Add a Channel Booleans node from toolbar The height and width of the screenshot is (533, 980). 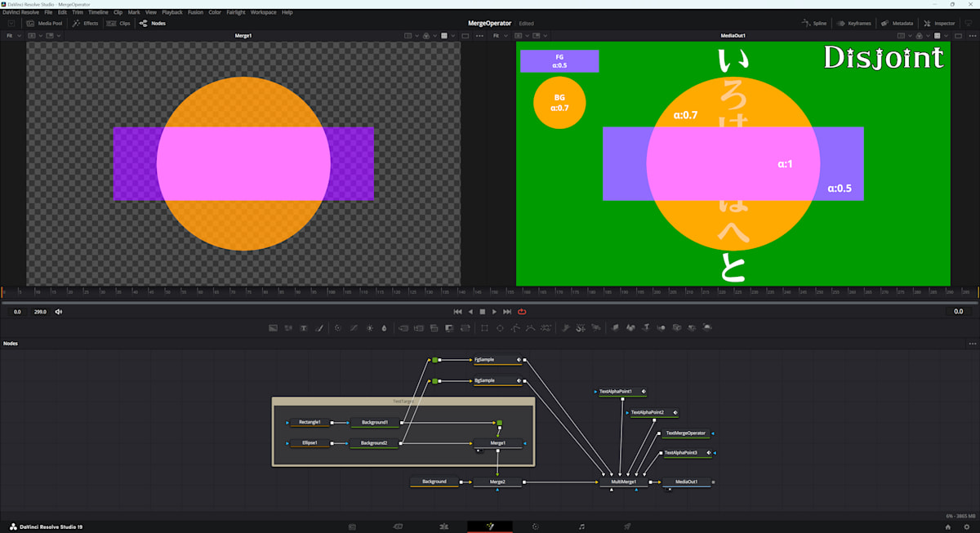(x=418, y=327)
